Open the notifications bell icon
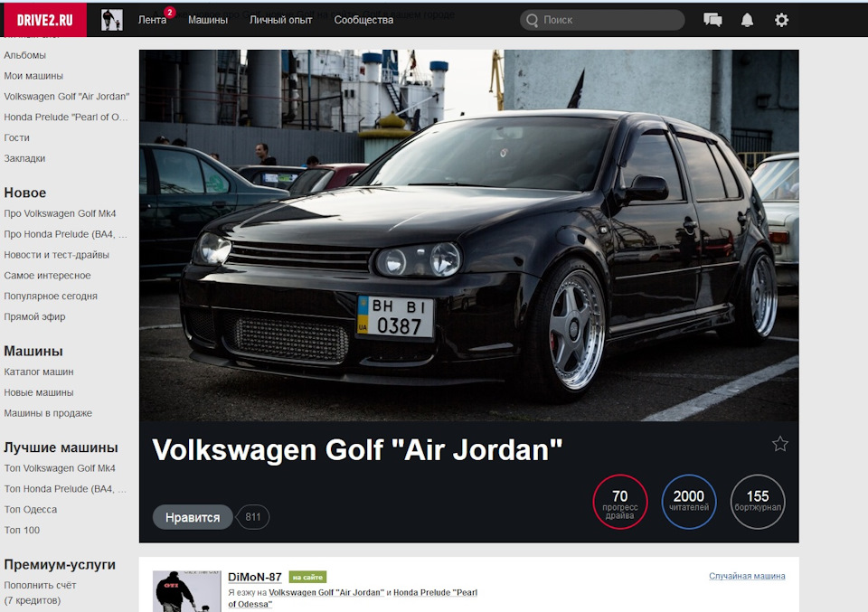The width and height of the screenshot is (868, 612). coord(747,20)
